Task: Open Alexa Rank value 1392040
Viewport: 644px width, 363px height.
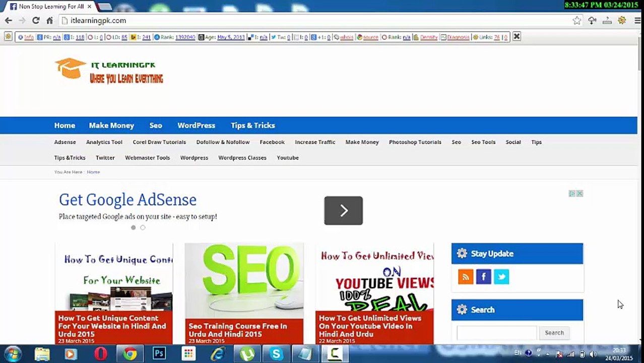Action: 185,37
